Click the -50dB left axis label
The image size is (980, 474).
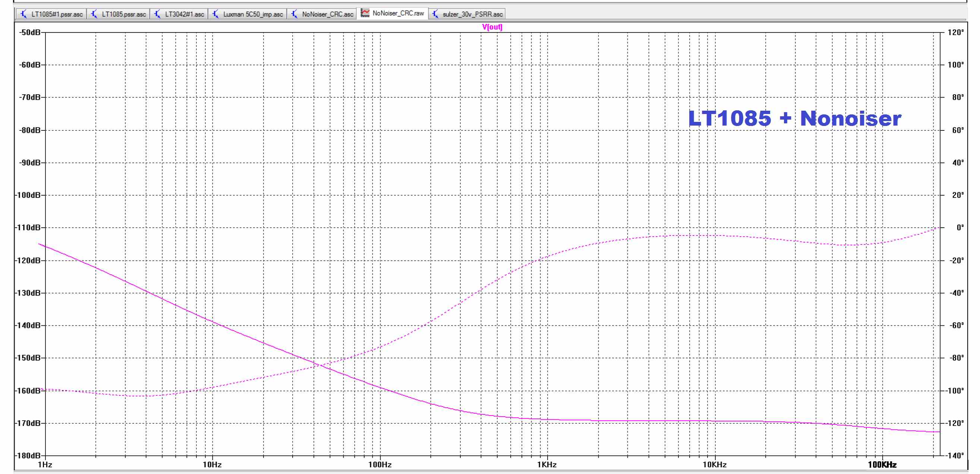click(x=30, y=32)
